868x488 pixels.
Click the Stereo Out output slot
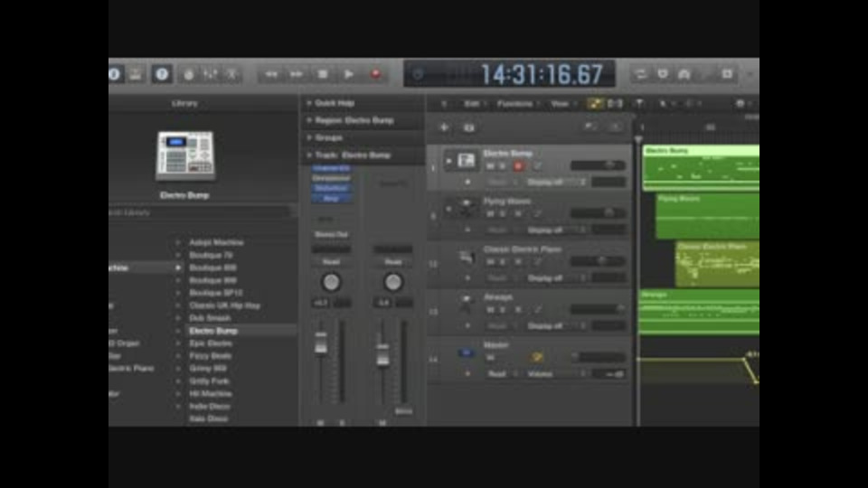tap(331, 235)
